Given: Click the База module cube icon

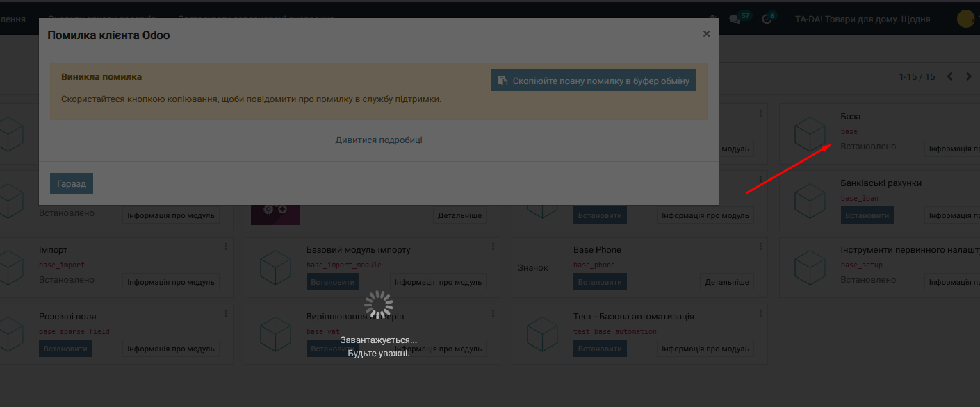Looking at the screenshot, I should pos(810,134).
